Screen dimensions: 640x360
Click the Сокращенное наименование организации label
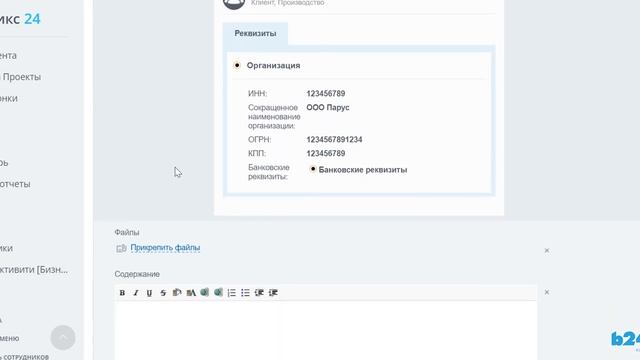click(x=274, y=117)
